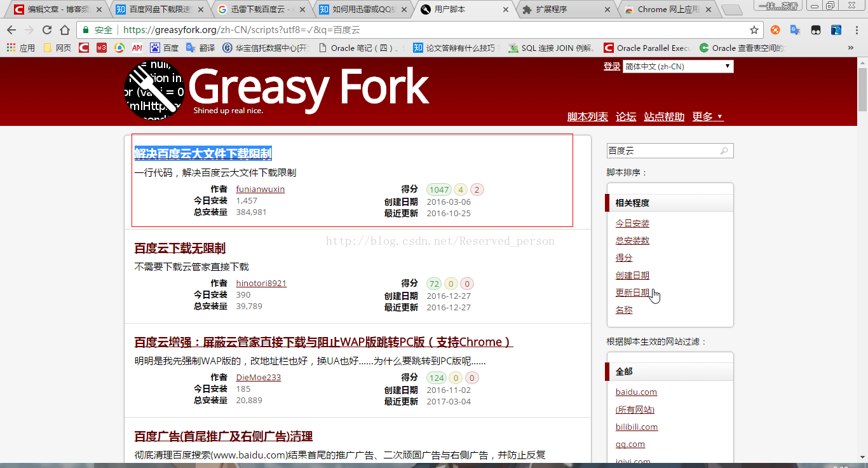
Task: Switch to the 扩展程序 tab
Action: pos(566,10)
